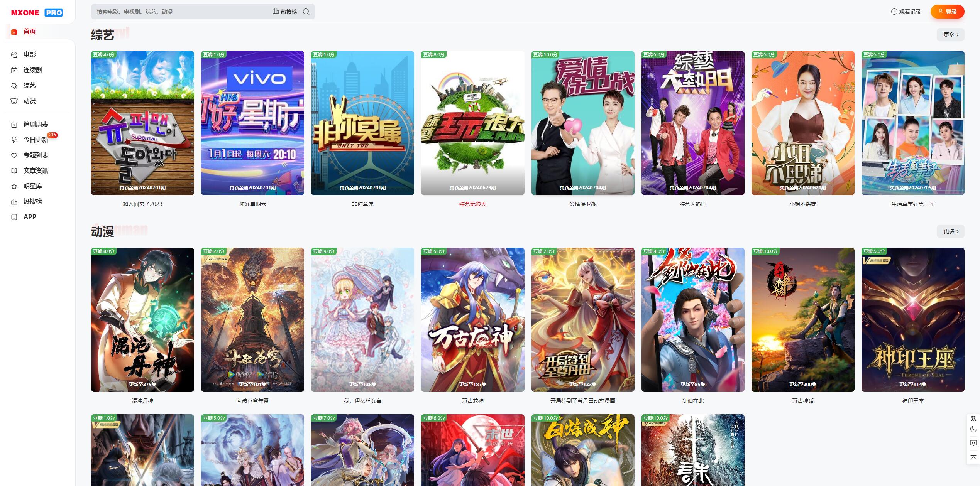Click the 你好星期六 title text
This screenshot has width=980, height=486.
[x=252, y=204]
